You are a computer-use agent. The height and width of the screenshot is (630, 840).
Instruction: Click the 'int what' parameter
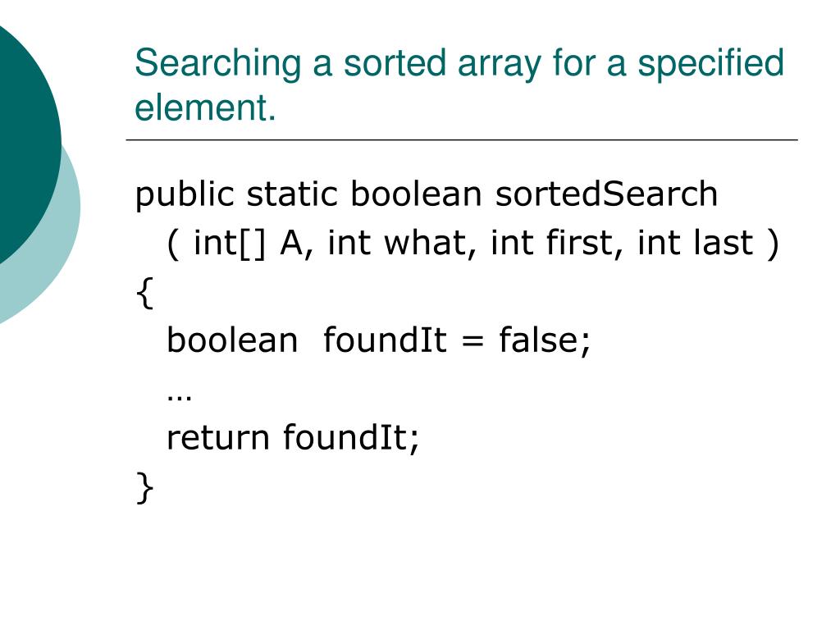click(x=401, y=243)
